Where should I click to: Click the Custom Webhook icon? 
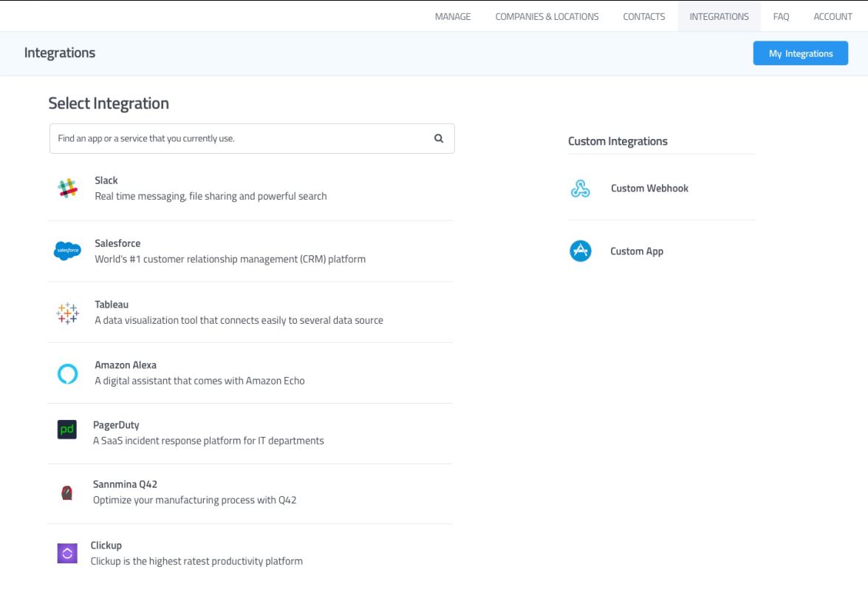[x=580, y=189]
